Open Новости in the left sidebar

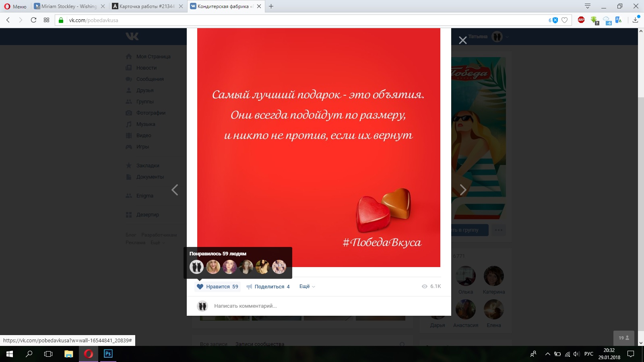146,68
